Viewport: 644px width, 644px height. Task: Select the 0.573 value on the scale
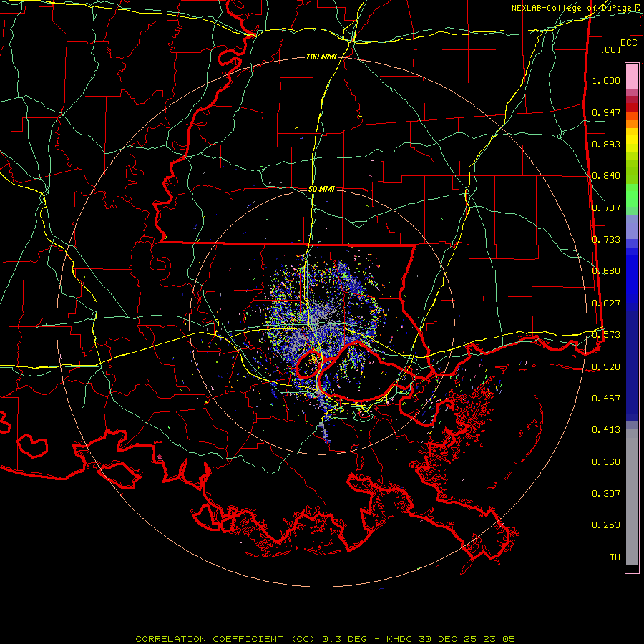point(606,335)
